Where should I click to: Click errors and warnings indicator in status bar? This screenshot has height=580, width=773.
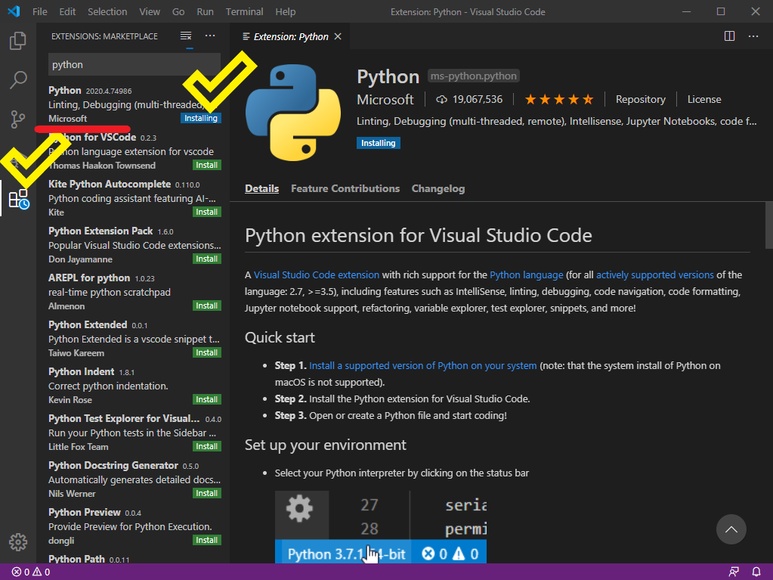(31, 572)
